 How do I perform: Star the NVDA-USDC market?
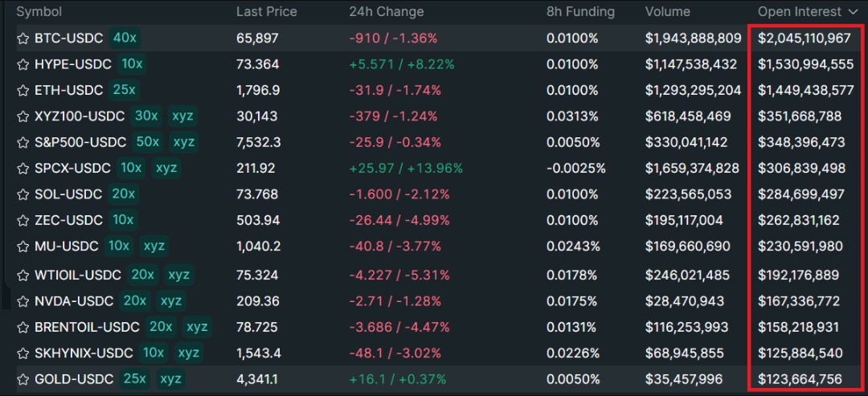[23, 301]
